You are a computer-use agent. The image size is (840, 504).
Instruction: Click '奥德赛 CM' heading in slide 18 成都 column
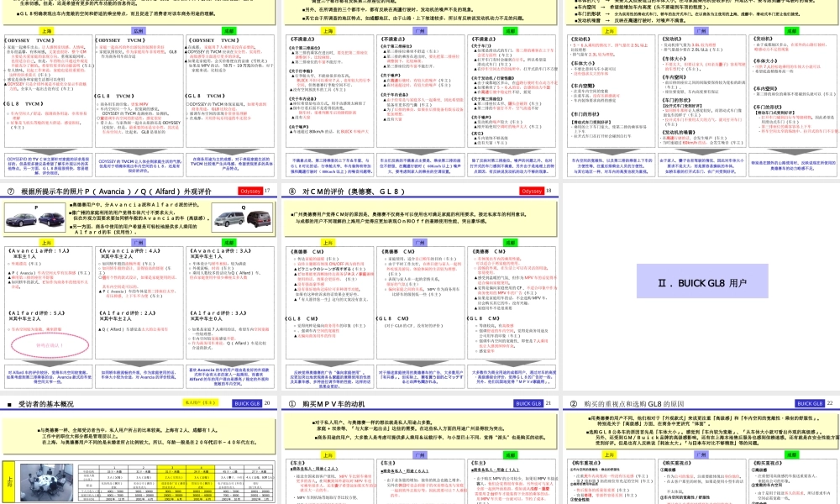(488, 251)
